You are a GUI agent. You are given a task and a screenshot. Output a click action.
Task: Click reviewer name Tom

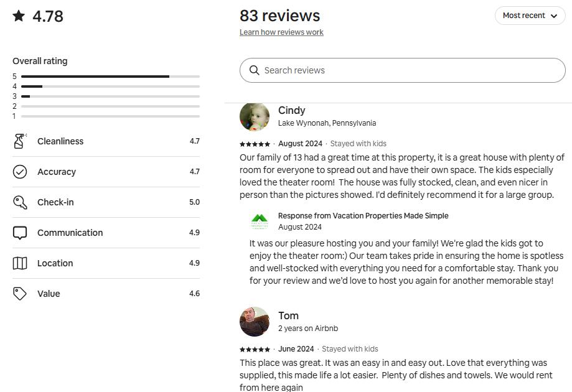pyautogui.click(x=288, y=315)
